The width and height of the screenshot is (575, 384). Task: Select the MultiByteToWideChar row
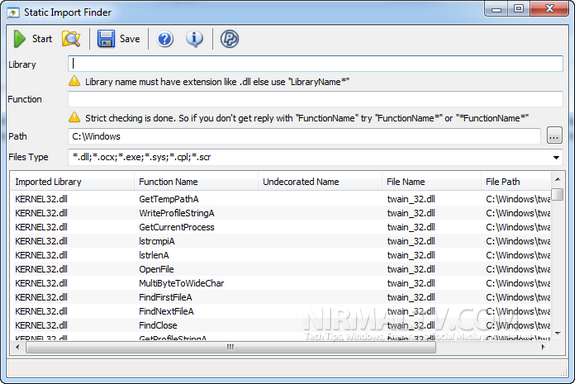pos(281,283)
